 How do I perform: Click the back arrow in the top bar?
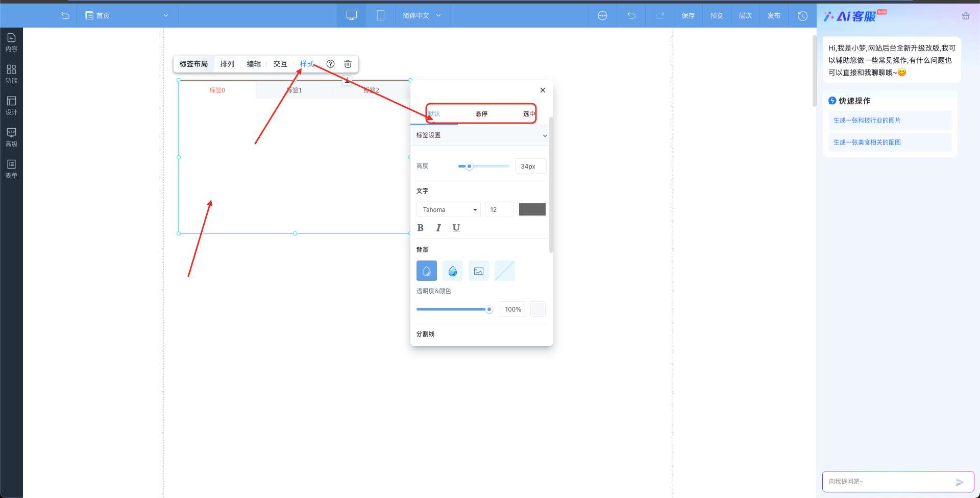coord(65,16)
